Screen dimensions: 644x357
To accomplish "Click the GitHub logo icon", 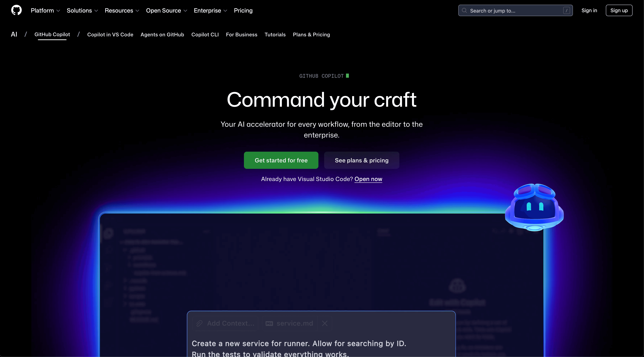I will (16, 10).
